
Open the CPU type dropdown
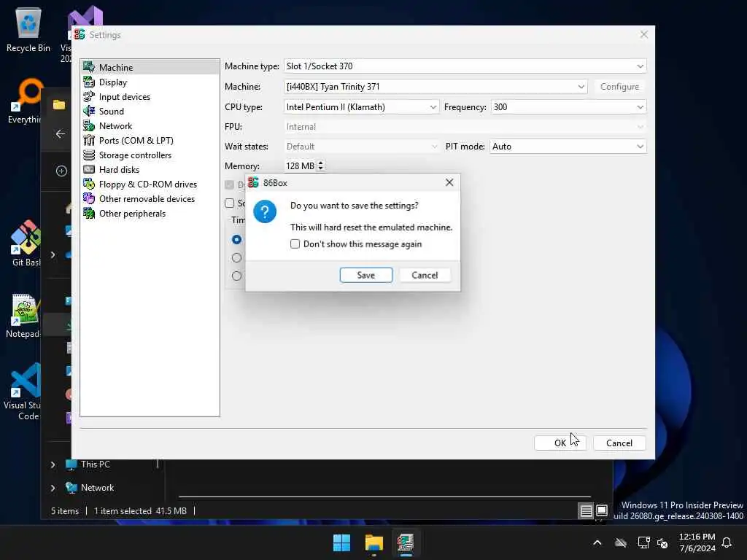361,107
